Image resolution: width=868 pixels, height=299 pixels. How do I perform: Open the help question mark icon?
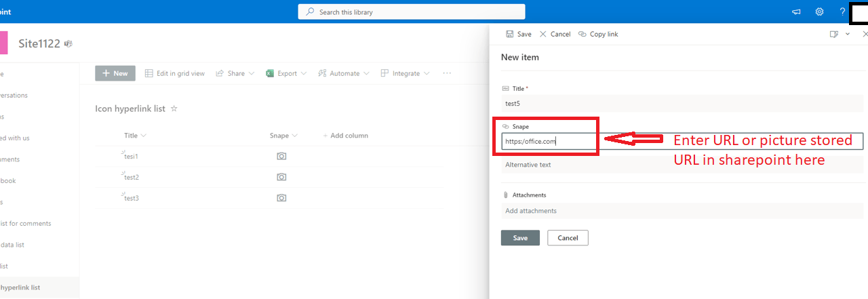(842, 12)
